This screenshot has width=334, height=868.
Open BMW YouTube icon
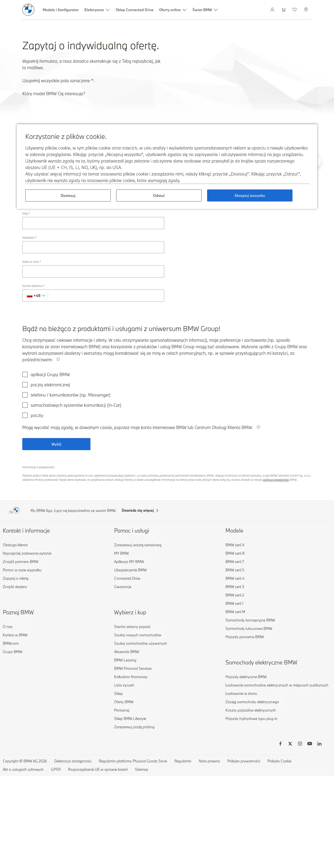tap(309, 744)
